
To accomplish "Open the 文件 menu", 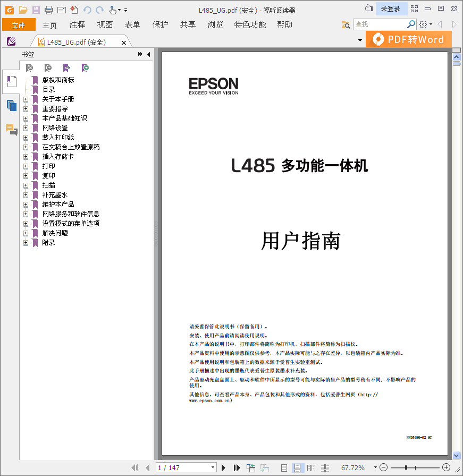I will (x=19, y=25).
